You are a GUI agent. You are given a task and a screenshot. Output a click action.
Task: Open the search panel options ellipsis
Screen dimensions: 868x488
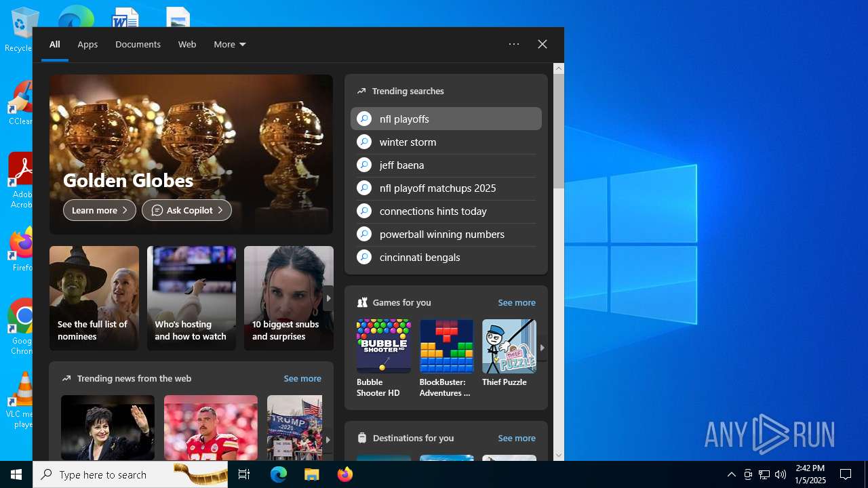tap(514, 44)
